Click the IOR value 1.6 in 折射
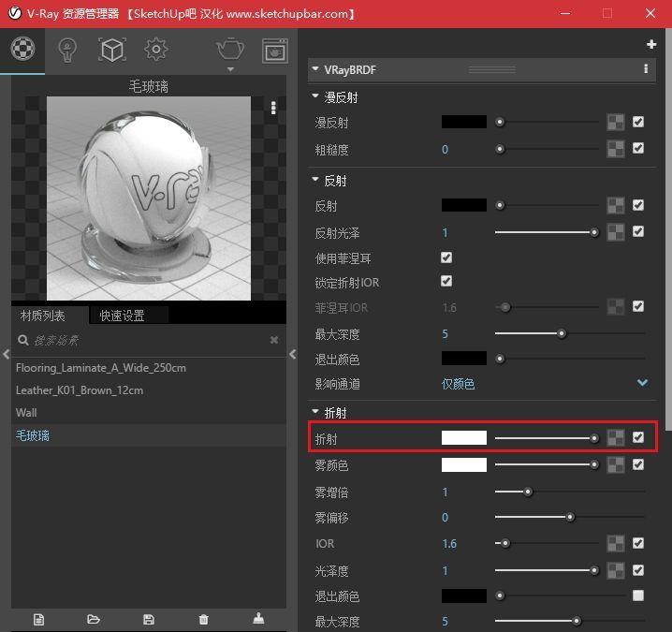Viewport: 672px width, 632px height. click(449, 544)
